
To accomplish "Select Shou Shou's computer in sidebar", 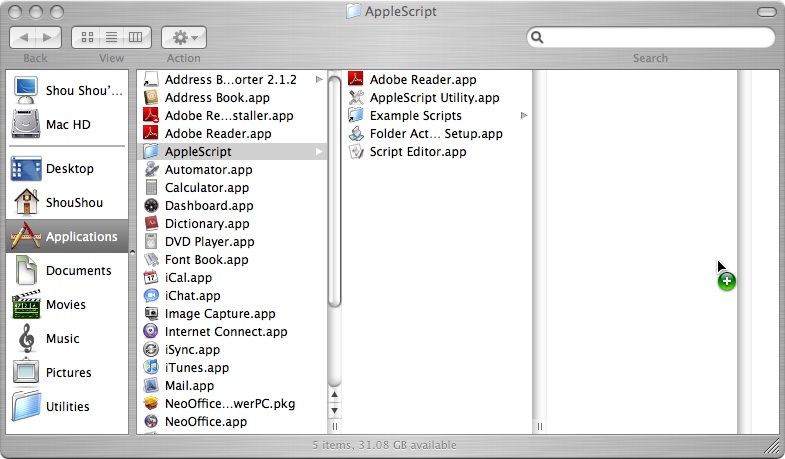I will coord(67,91).
